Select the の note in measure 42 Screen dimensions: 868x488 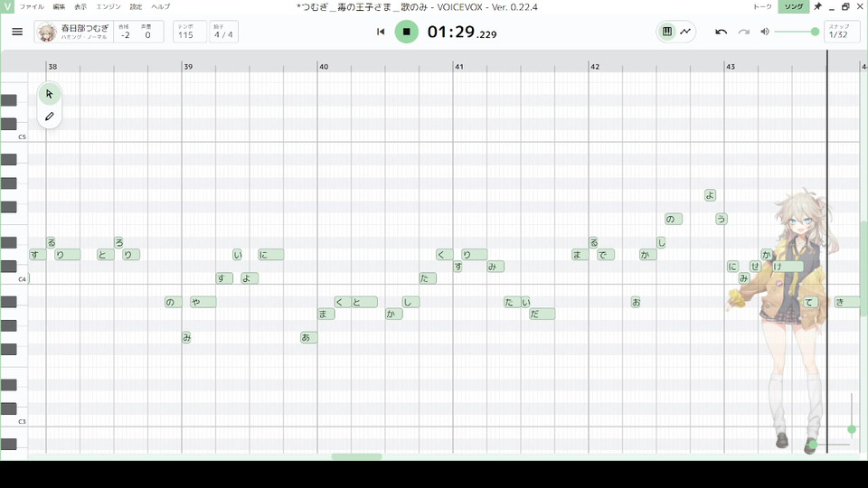[x=674, y=219]
